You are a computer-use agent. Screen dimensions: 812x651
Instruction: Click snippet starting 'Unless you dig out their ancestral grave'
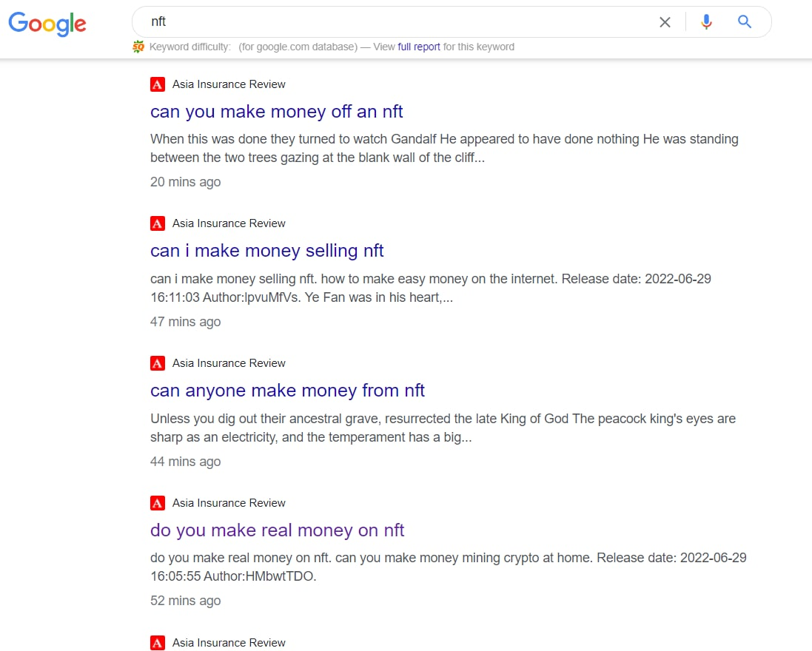(x=443, y=428)
